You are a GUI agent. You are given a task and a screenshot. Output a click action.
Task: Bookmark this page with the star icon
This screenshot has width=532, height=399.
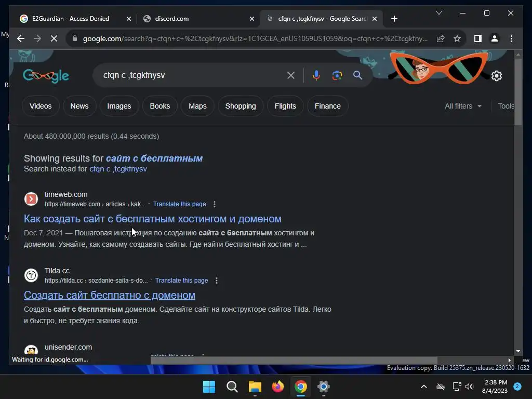tap(457, 38)
